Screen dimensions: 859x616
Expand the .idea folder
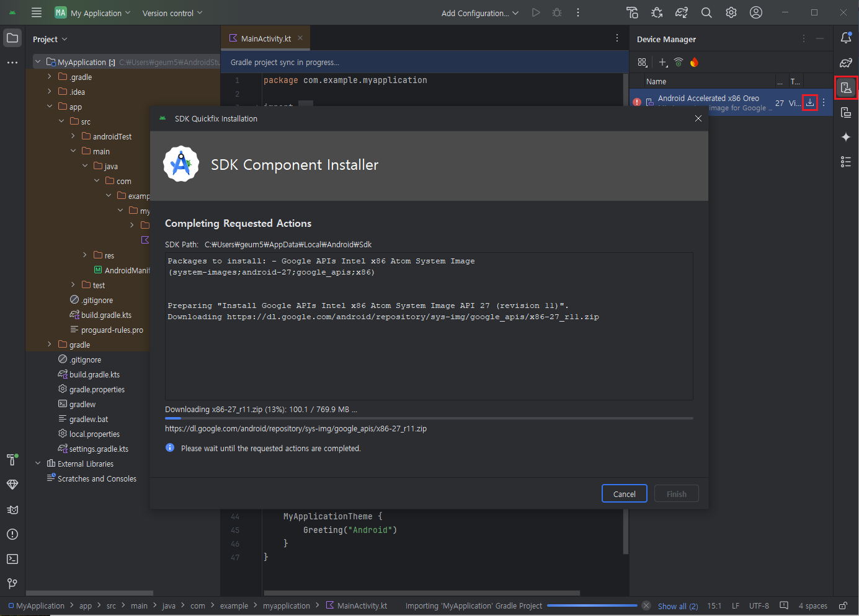[x=50, y=92]
